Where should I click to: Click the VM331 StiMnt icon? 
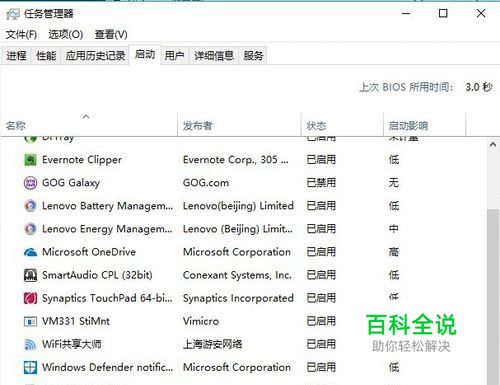tap(30, 321)
